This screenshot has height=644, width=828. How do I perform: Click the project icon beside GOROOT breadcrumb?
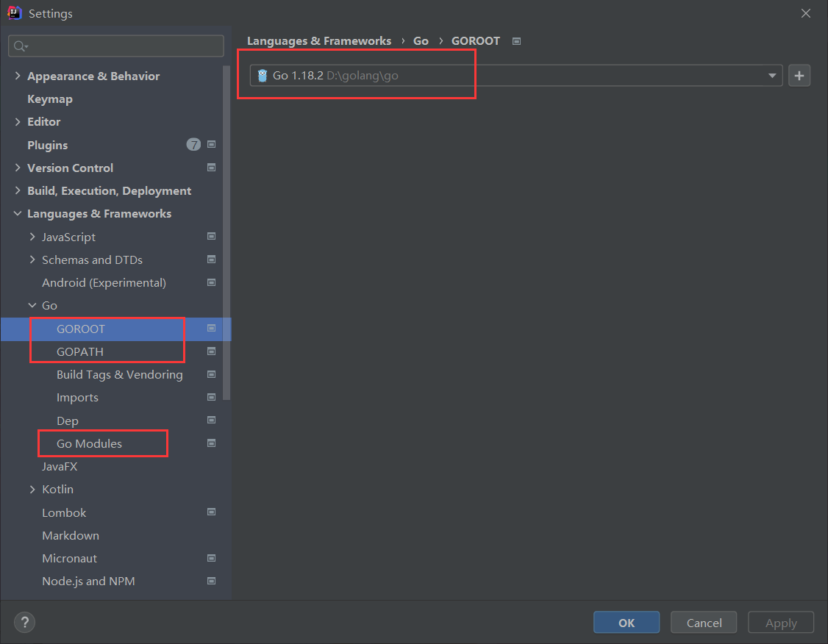tap(516, 41)
